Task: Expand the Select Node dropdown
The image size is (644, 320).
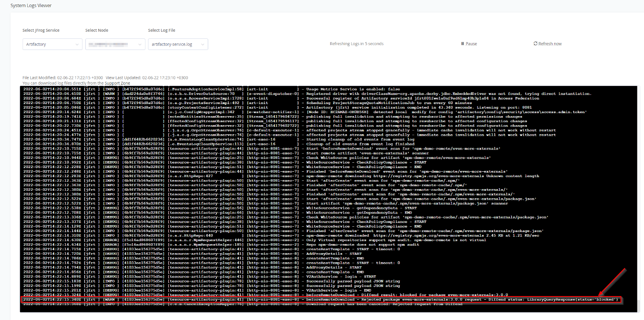Action: click(115, 44)
